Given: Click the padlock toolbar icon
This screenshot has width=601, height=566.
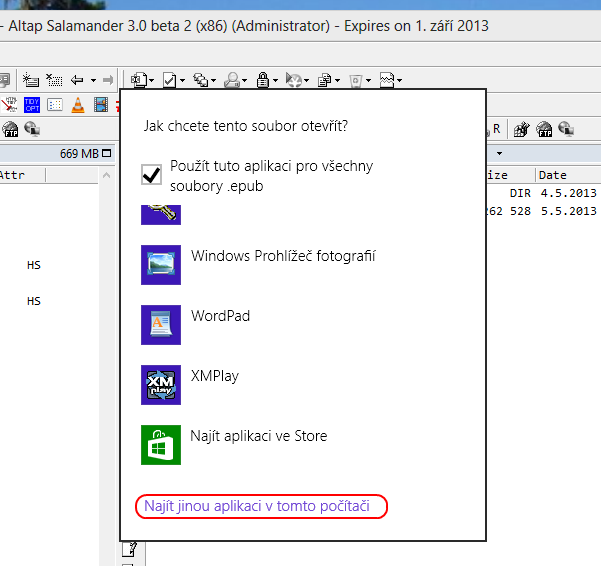Looking at the screenshot, I should (x=263, y=80).
